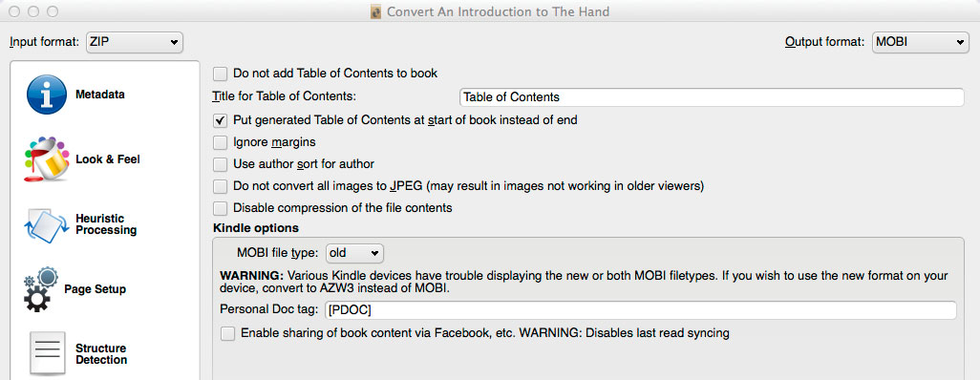Open the Heuristic Processing icon
Viewport: 980px width, 380px height.
[45, 225]
